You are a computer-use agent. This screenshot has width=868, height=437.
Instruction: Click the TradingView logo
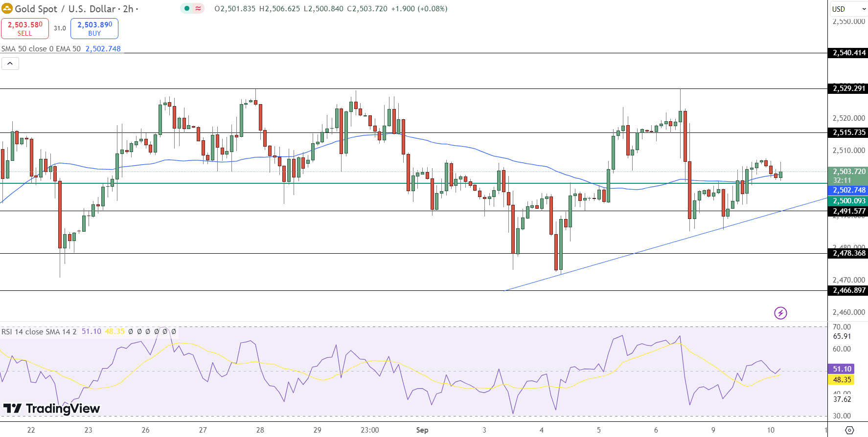coord(51,409)
